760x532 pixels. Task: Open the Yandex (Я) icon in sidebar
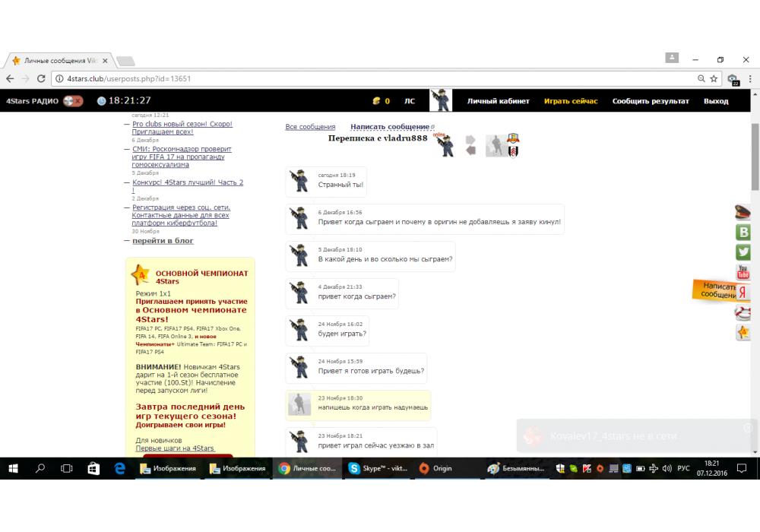[743, 292]
